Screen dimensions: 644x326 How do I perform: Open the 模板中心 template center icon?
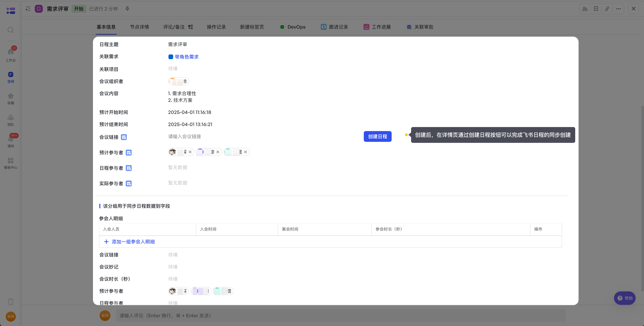[x=11, y=164]
